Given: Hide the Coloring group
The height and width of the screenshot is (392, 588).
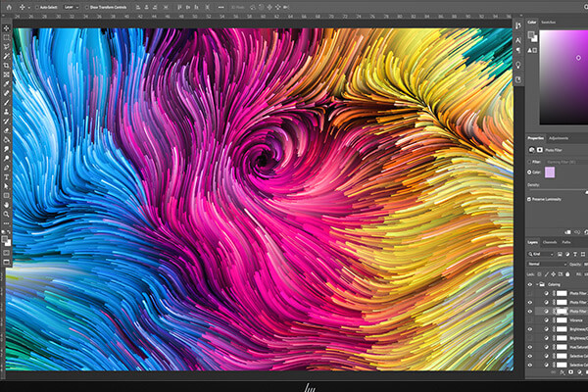Looking at the screenshot, I should click(x=530, y=284).
